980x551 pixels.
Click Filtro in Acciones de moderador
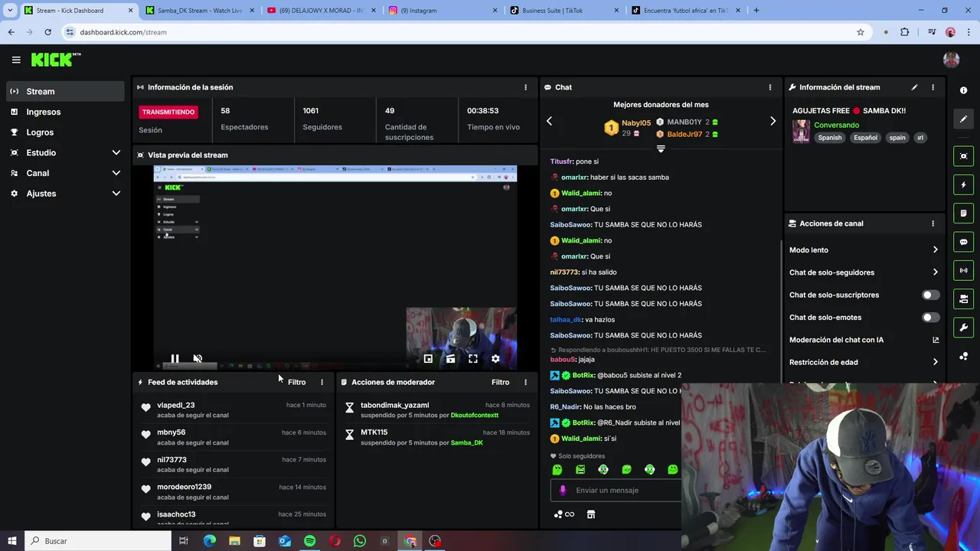coord(500,382)
